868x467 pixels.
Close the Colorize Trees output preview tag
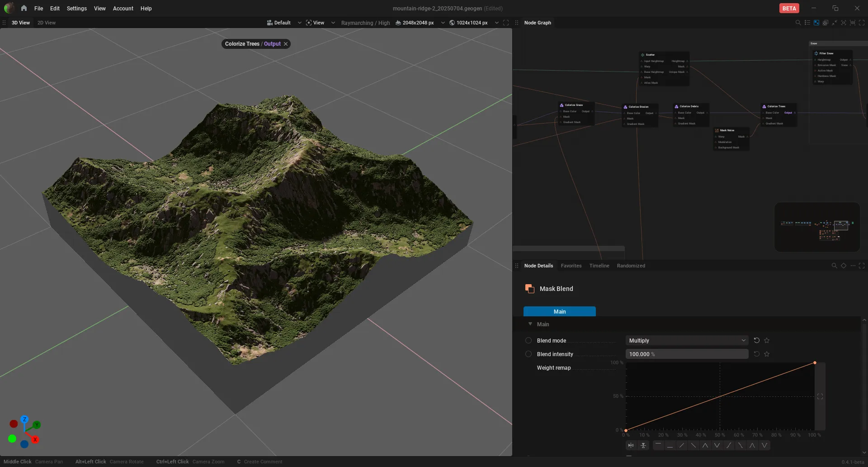point(286,44)
